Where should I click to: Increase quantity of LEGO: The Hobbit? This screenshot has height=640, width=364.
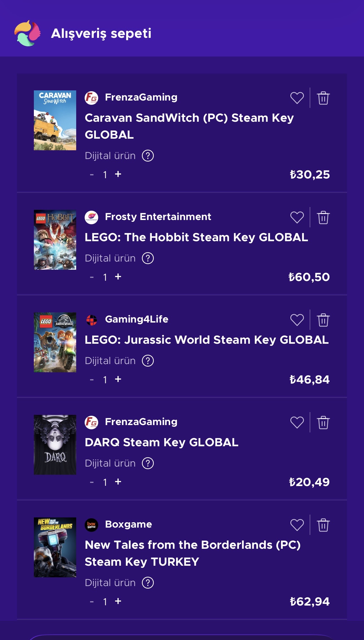118,277
